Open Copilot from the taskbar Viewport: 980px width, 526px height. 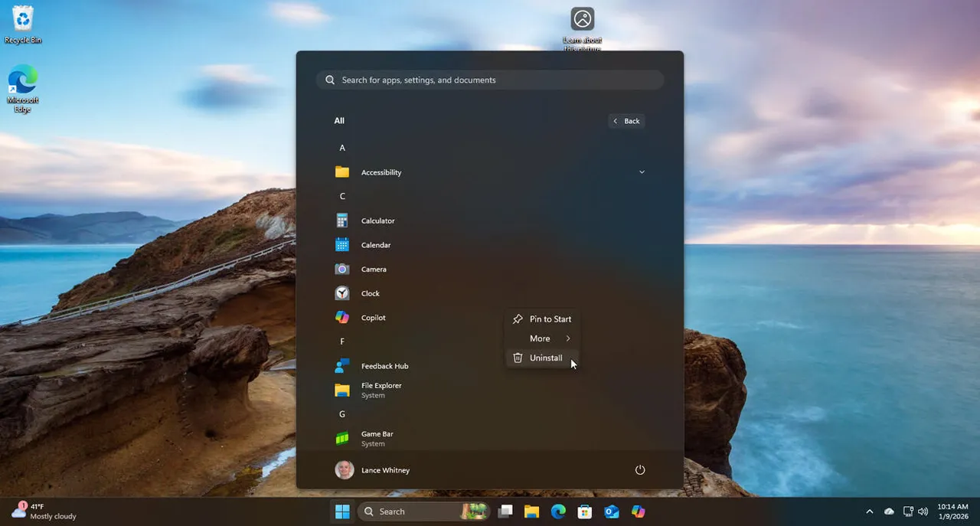[x=639, y=511]
